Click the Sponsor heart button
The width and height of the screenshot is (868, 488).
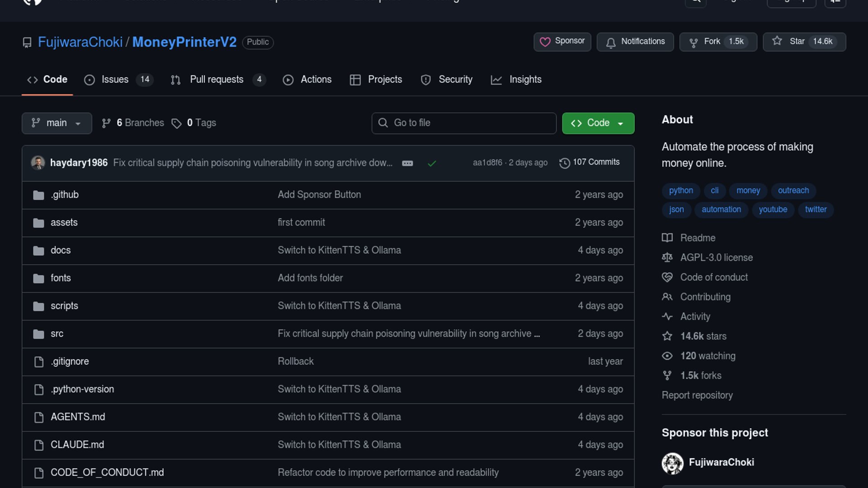[x=562, y=42]
